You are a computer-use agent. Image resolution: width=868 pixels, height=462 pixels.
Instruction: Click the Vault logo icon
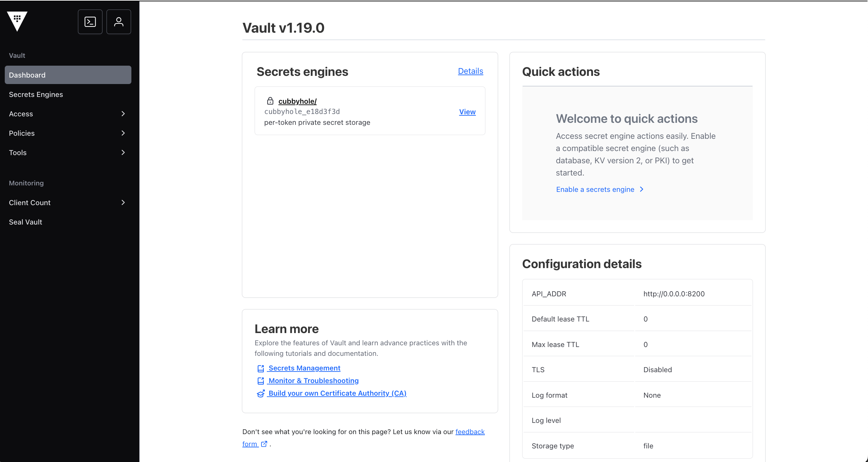[x=17, y=21]
